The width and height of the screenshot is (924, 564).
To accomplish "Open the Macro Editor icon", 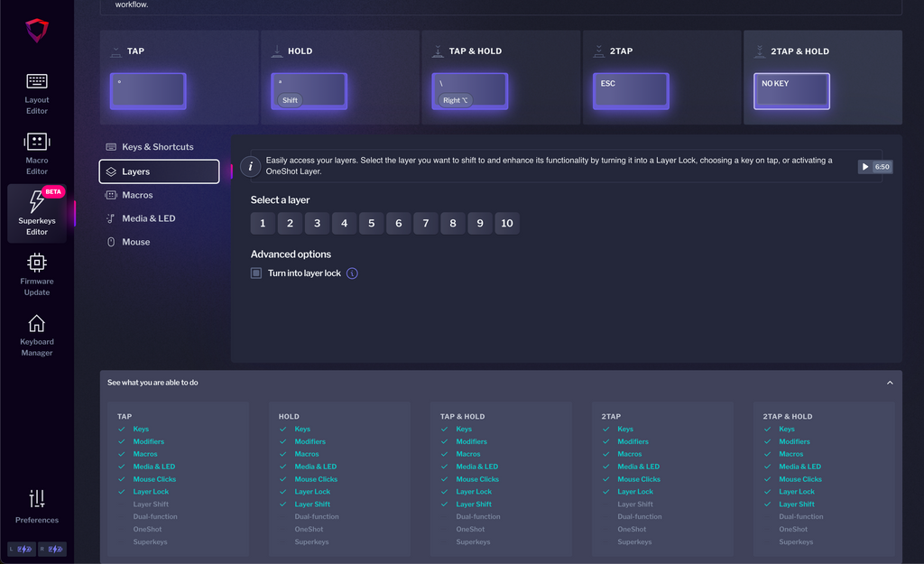I will 37,152.
